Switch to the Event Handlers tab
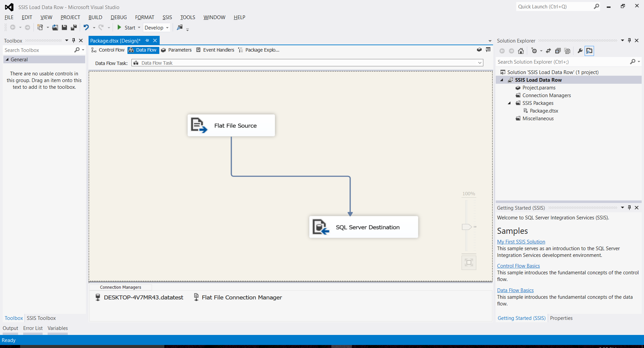This screenshot has width=644, height=348. pyautogui.click(x=215, y=50)
